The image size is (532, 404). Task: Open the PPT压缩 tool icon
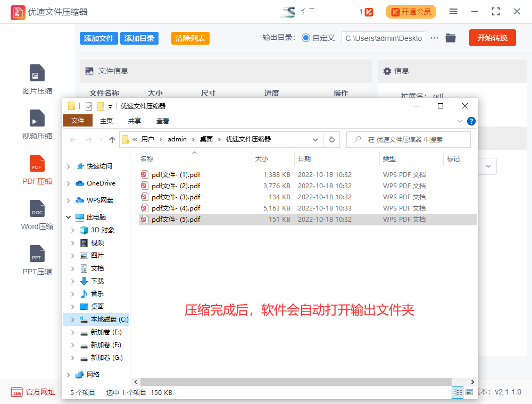(37, 253)
